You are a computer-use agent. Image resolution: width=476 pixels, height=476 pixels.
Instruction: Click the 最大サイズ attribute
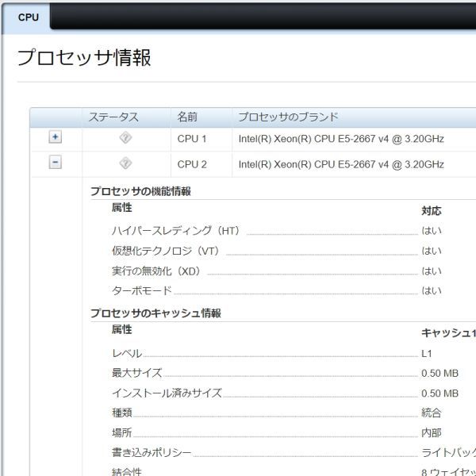(x=137, y=373)
